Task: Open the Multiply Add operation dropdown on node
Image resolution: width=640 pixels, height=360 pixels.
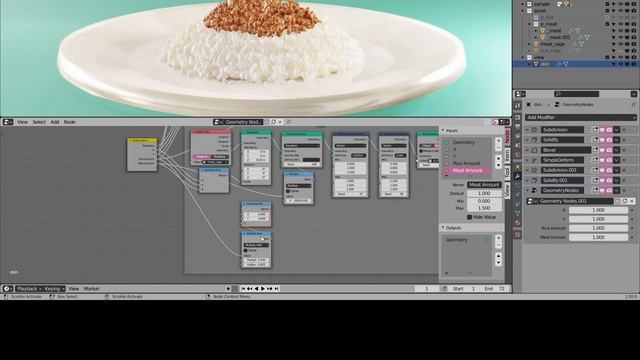Action: (256, 245)
